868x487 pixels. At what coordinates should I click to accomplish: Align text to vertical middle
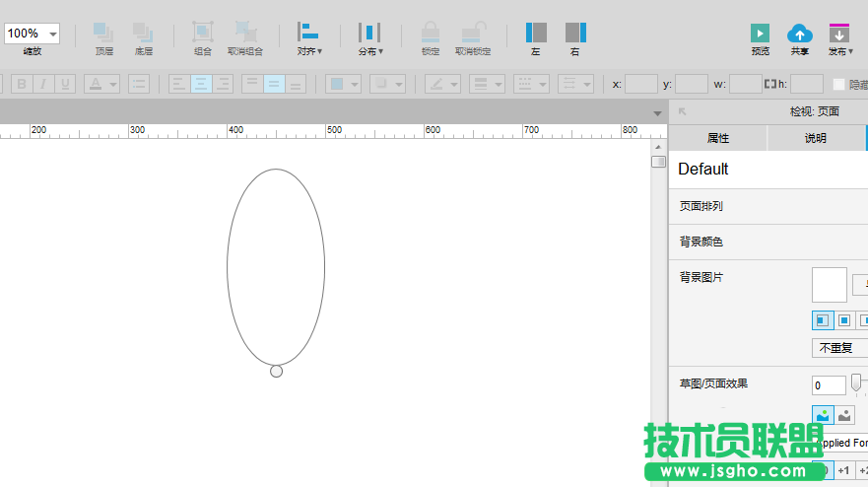coord(274,84)
